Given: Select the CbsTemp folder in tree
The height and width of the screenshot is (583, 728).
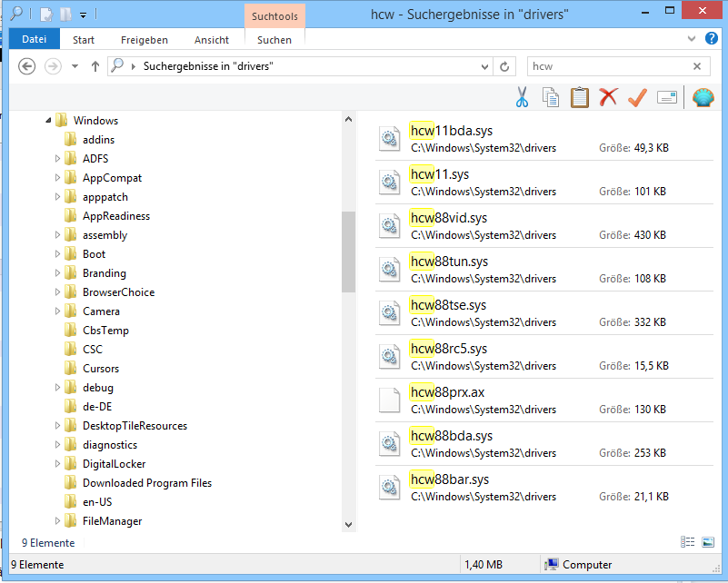Looking at the screenshot, I should tap(105, 331).
